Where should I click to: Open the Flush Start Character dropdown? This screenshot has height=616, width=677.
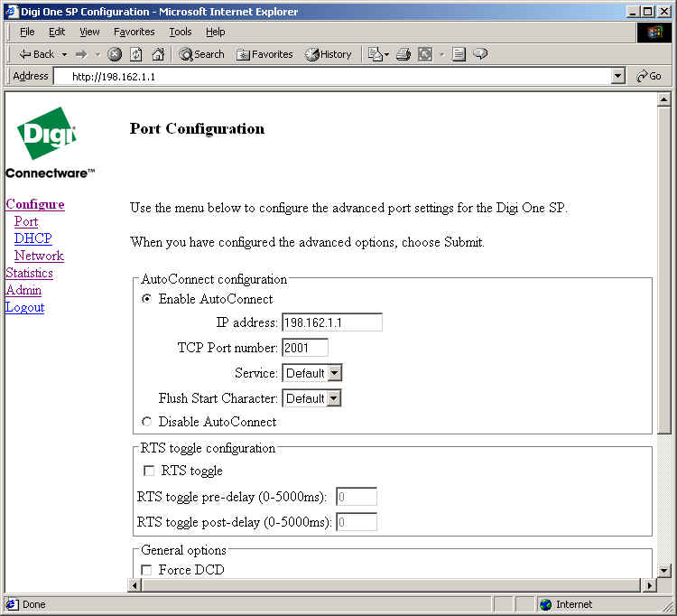[x=334, y=398]
